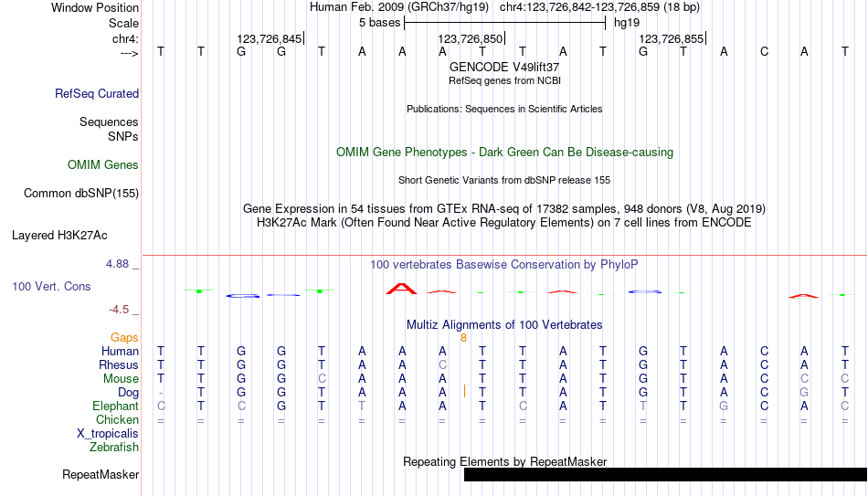Open the OMIM Genes track label
868x496 pixels.
(x=102, y=165)
